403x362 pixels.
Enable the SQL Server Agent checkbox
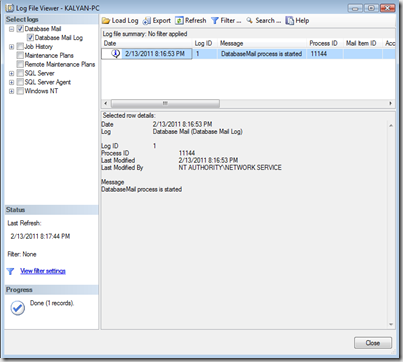click(20, 82)
